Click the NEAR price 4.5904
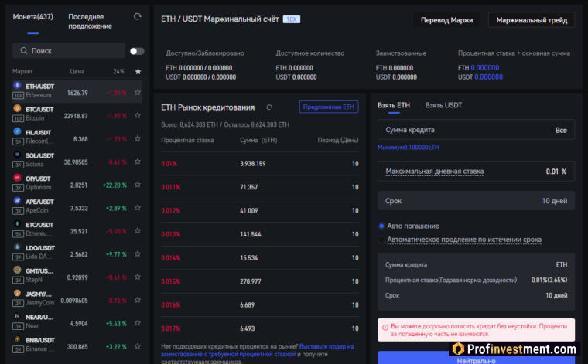 coord(79,324)
